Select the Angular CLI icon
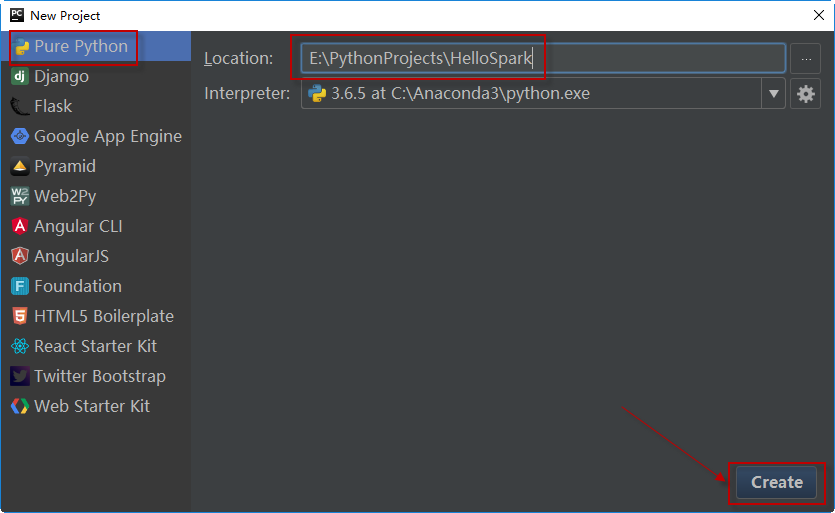Viewport: 835px width, 513px height. [x=20, y=227]
